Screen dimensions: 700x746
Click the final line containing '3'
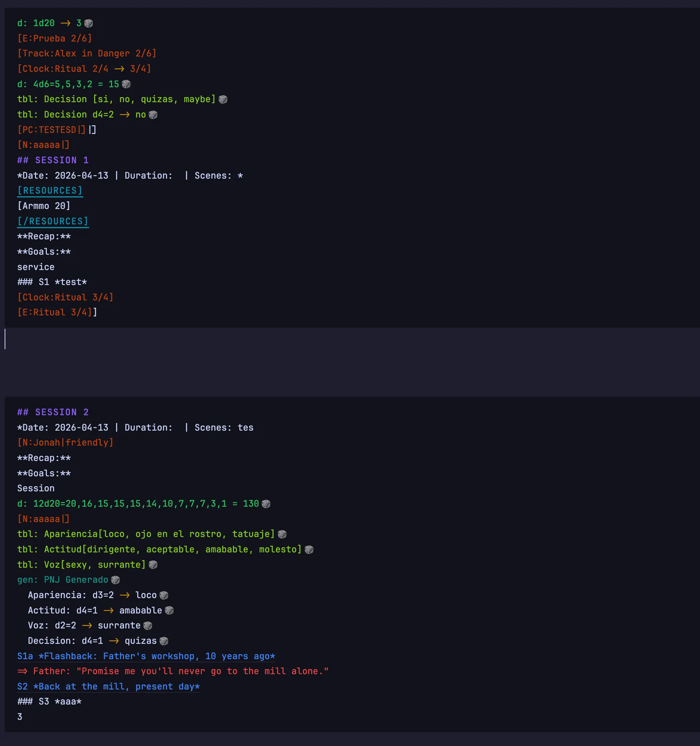tap(20, 717)
